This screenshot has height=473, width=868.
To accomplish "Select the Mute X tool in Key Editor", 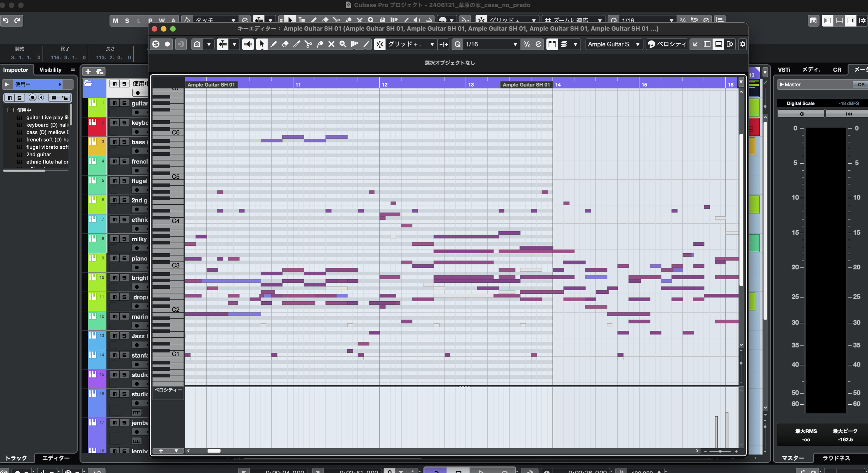I will click(x=331, y=44).
